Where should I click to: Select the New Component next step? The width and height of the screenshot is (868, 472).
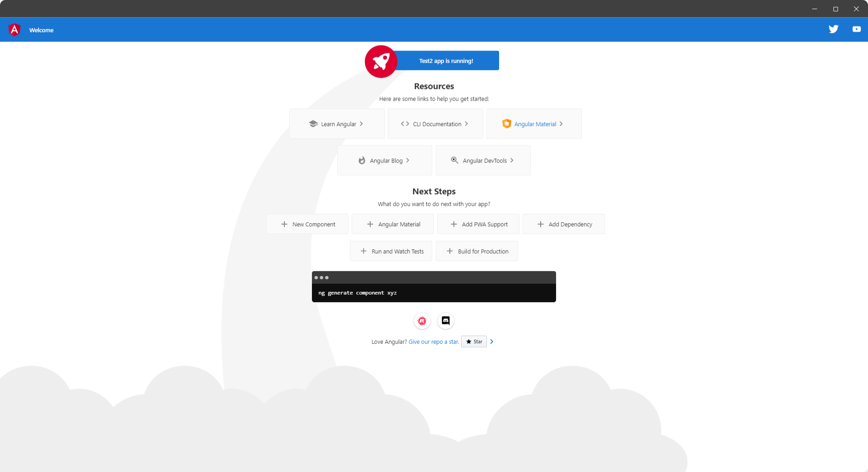tap(307, 224)
